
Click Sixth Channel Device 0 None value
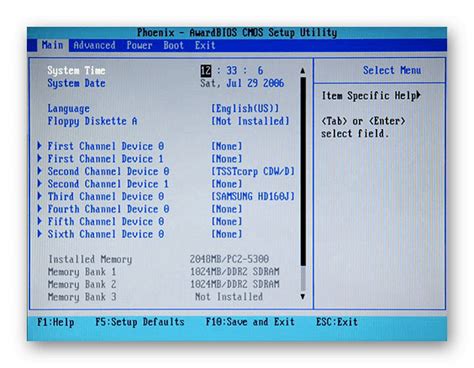tap(227, 234)
